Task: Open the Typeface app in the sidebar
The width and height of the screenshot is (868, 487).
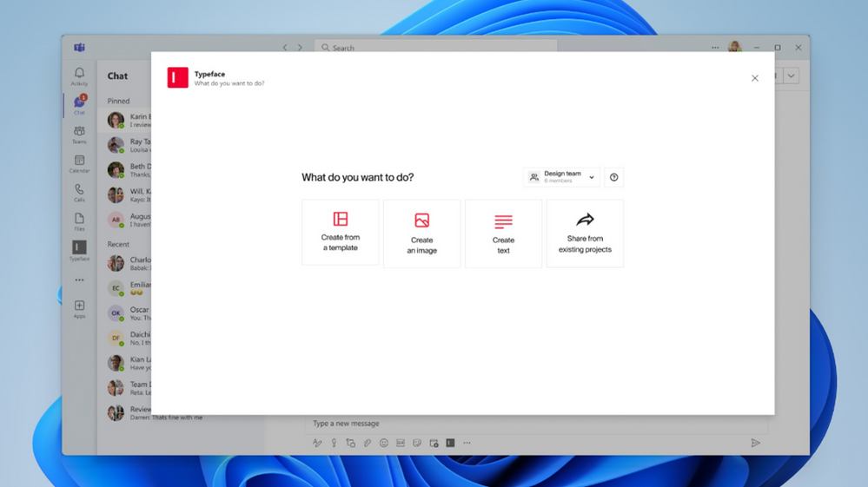Action: [79, 250]
